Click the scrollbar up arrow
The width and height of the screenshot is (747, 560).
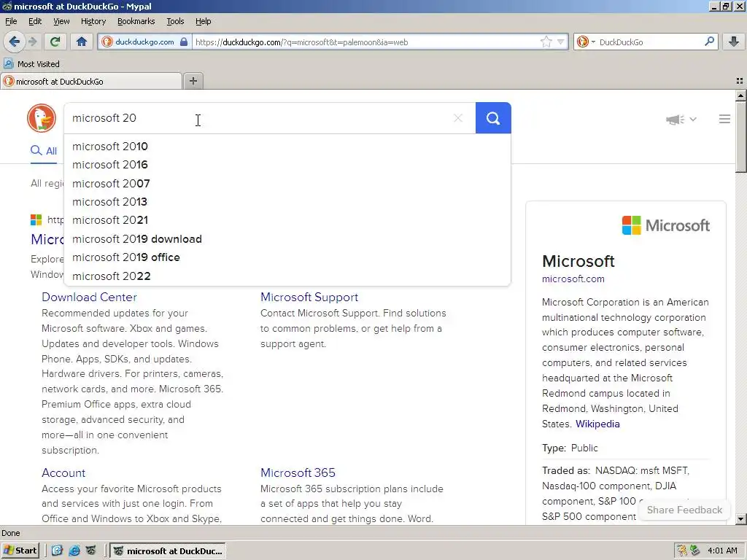[x=740, y=96]
